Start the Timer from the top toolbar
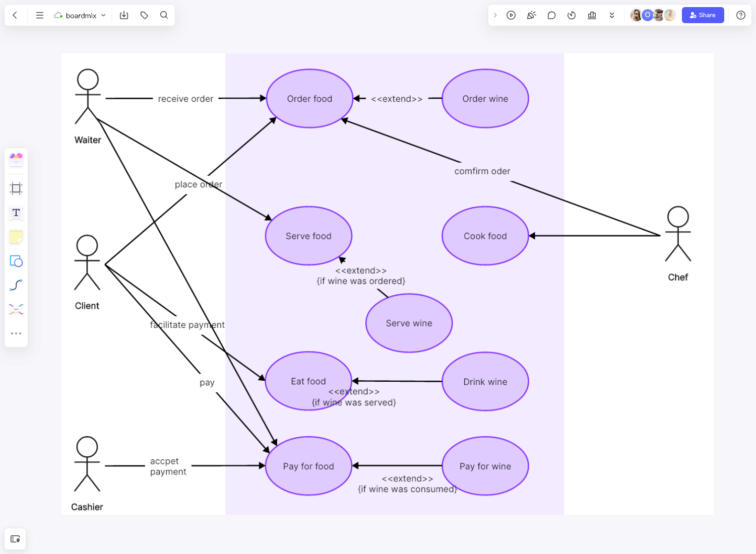756x554 pixels. (x=572, y=15)
